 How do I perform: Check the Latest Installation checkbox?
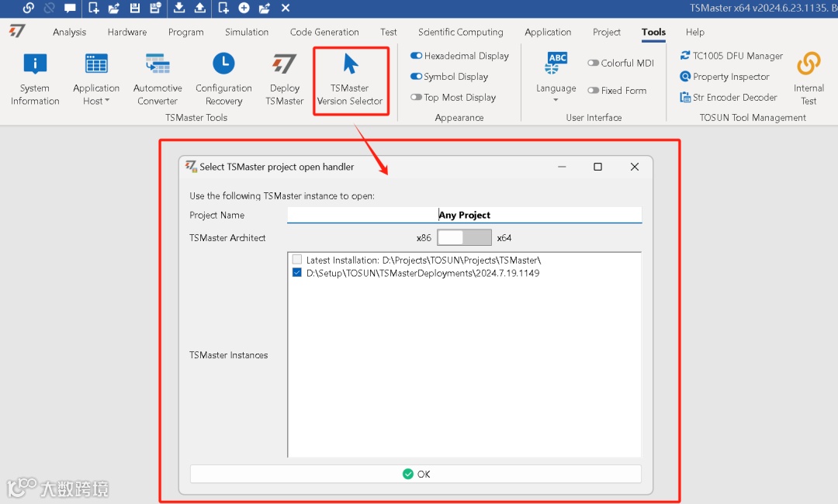[297, 260]
